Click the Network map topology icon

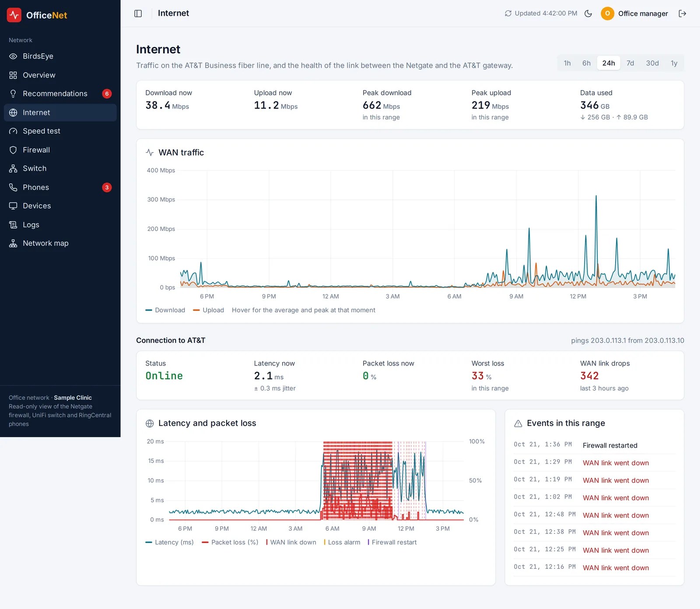click(x=13, y=244)
